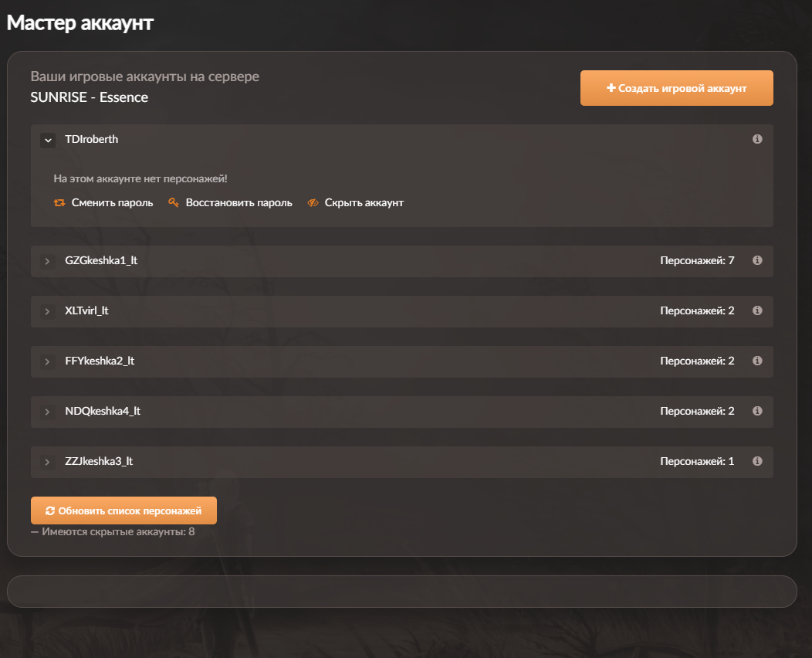
Task: Expand the NDQkeshka4_lt account chevron
Action: 48,412
